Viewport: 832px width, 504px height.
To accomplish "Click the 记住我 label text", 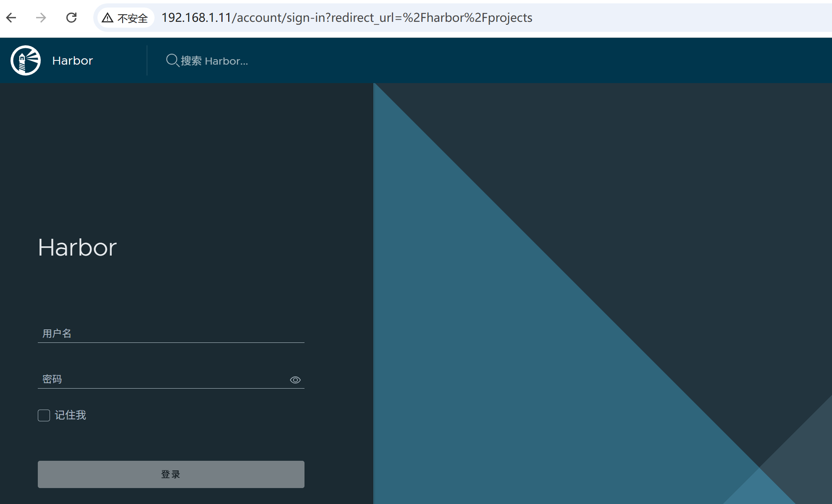I will point(71,415).
